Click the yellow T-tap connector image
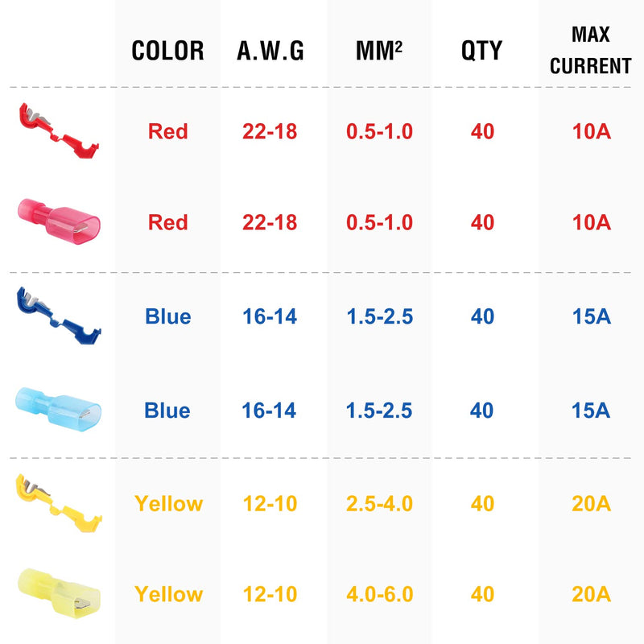Image resolution: width=644 pixels, height=644 pixels. click(x=59, y=503)
